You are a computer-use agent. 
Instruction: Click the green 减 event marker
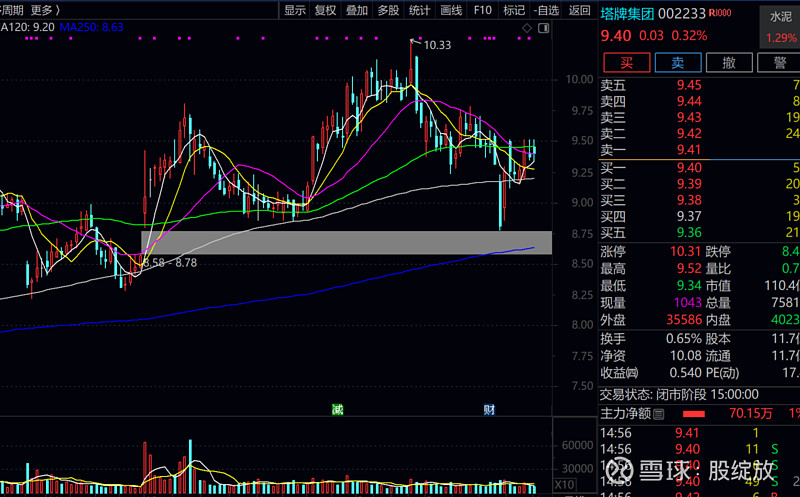337,409
